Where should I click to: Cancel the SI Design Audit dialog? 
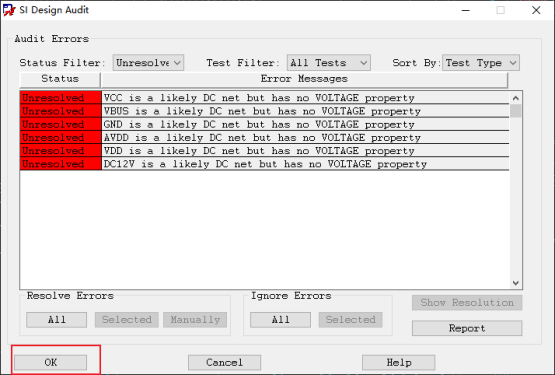(224, 362)
